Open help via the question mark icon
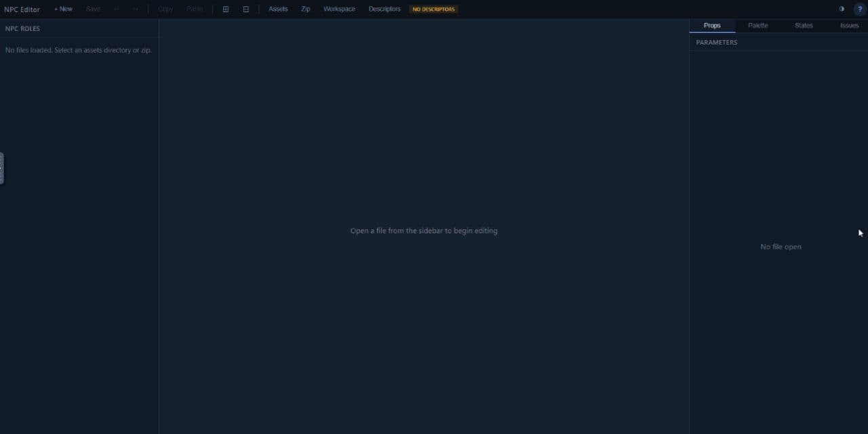 coord(860,9)
